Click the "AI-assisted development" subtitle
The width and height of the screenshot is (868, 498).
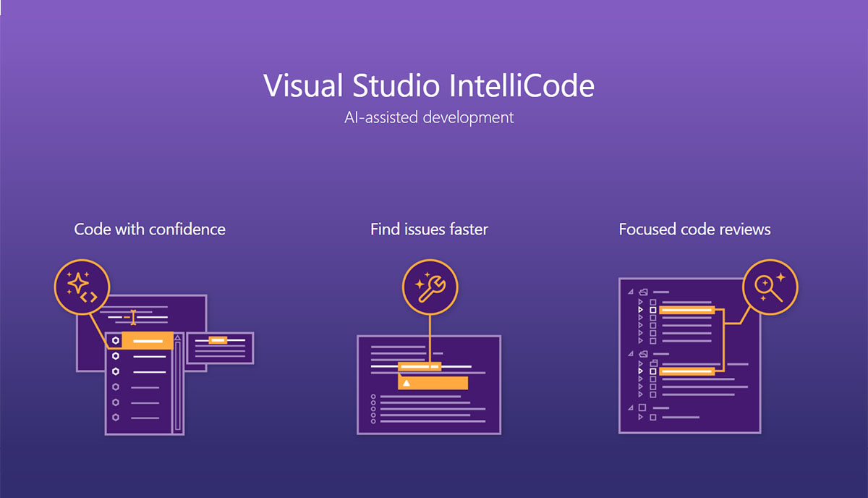429,117
